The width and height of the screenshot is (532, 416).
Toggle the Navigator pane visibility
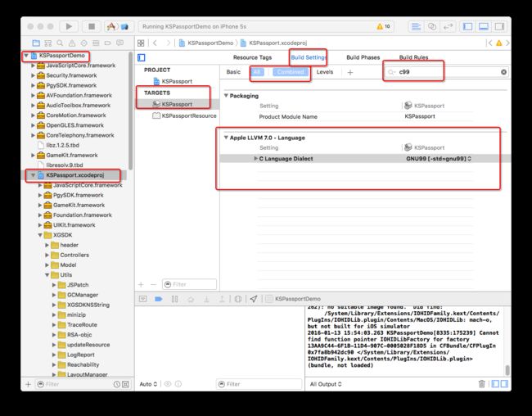[467, 26]
